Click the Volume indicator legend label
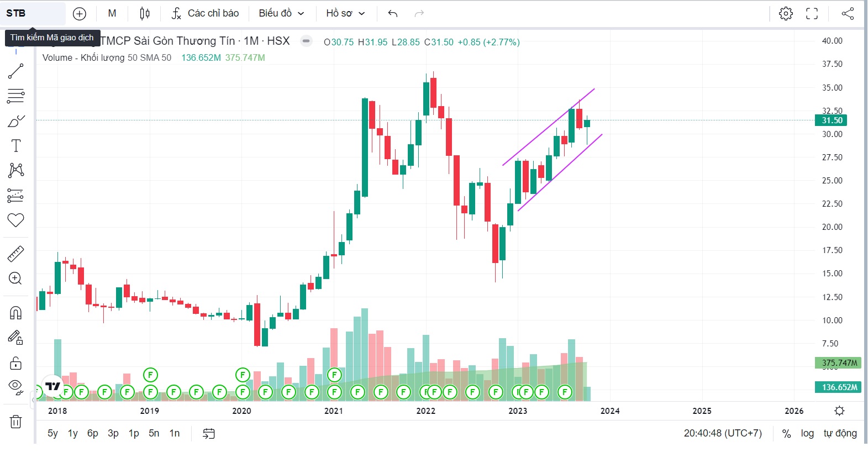 [x=107, y=57]
